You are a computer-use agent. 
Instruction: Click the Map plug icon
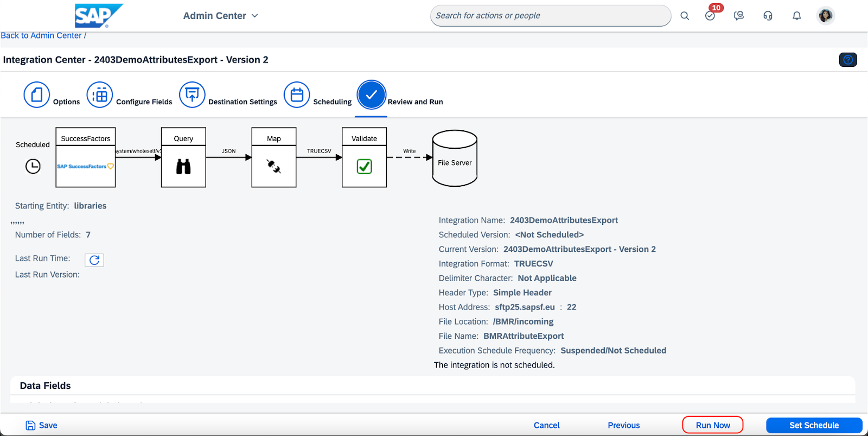(274, 166)
